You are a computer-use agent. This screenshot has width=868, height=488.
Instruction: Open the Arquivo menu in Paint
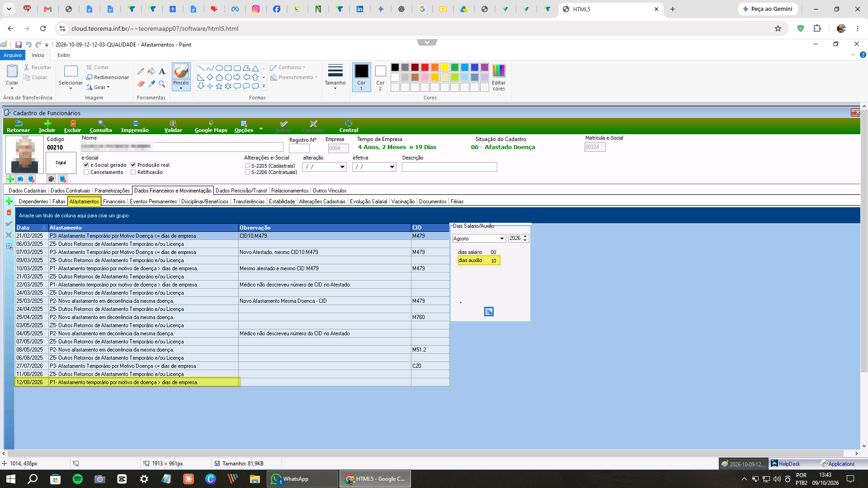tap(13, 55)
